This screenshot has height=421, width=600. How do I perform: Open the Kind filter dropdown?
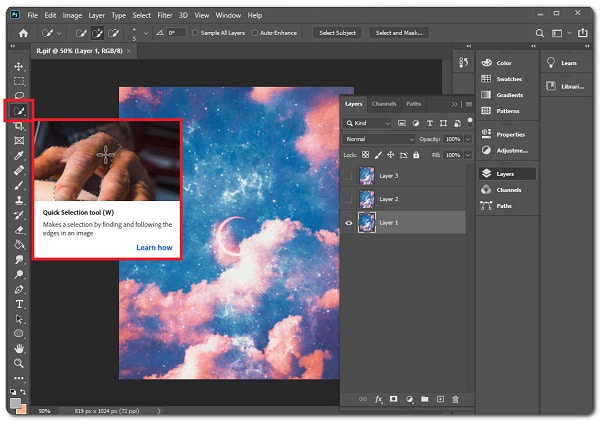[368, 123]
